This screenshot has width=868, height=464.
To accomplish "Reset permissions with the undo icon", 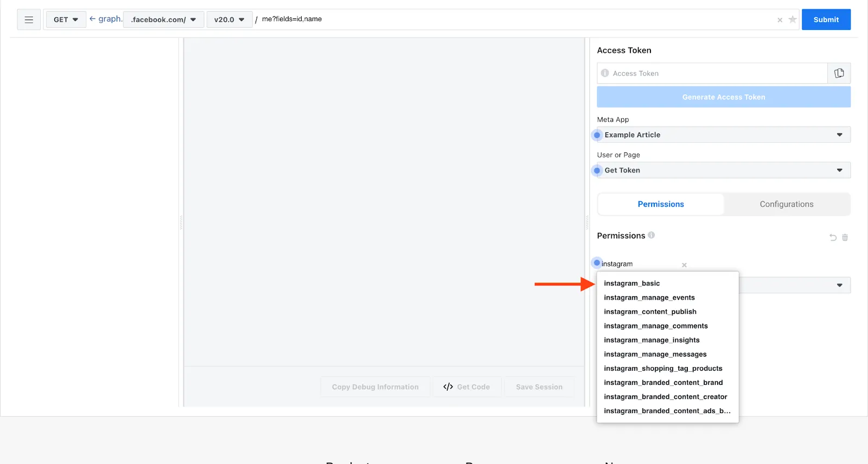I will pyautogui.click(x=833, y=237).
